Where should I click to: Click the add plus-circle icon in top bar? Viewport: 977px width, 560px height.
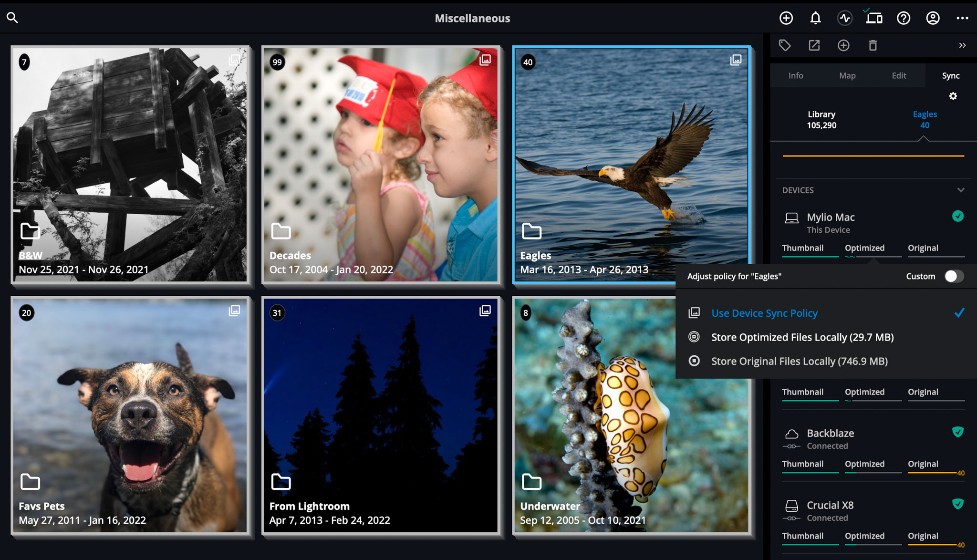(786, 18)
